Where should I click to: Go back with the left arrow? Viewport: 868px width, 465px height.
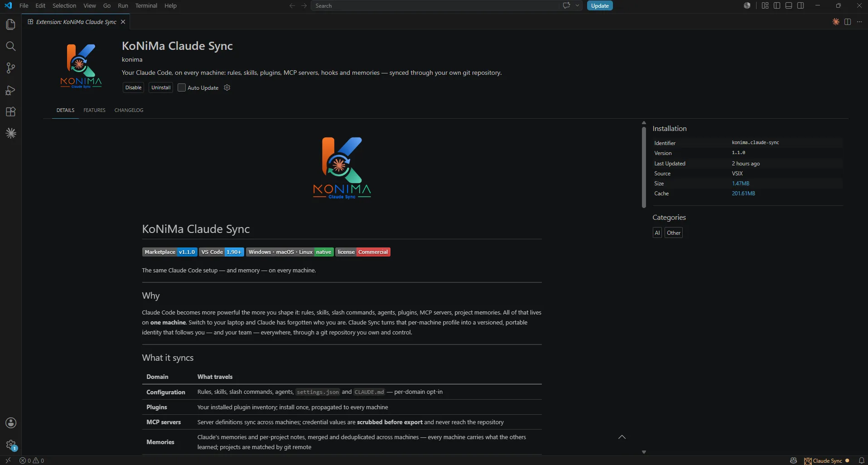(292, 5)
